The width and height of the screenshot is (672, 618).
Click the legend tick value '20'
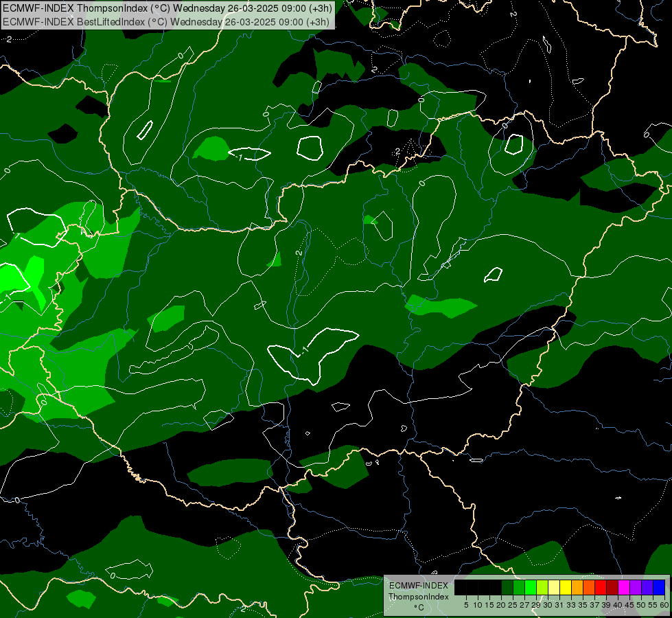click(x=501, y=605)
